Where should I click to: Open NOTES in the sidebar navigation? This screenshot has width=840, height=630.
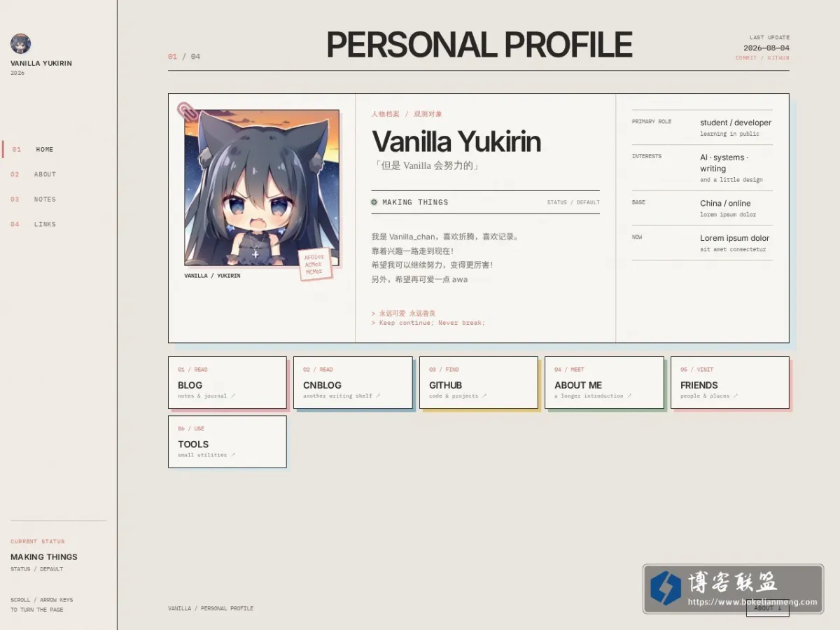click(45, 199)
